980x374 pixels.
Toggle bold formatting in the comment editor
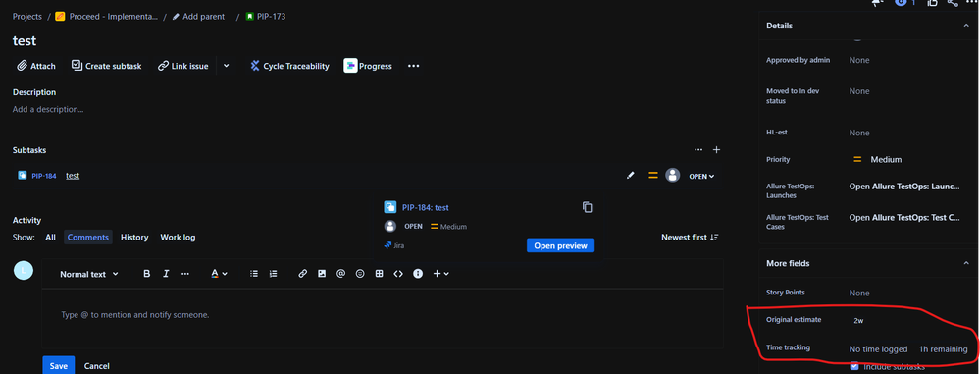(x=147, y=273)
